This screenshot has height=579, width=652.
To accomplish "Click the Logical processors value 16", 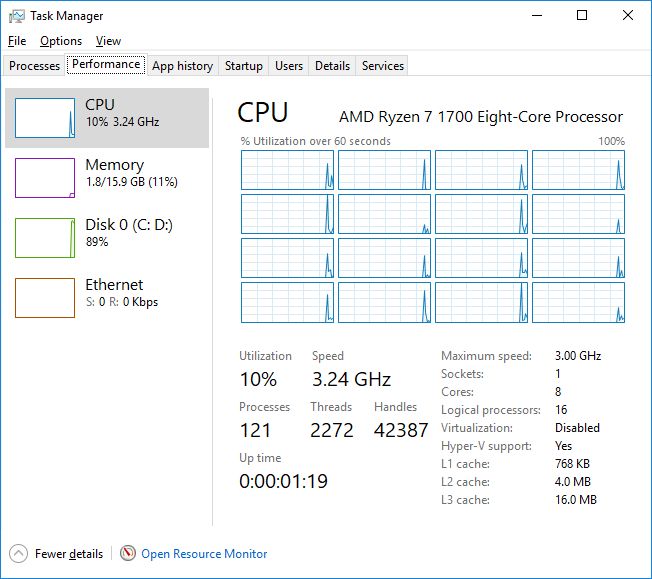I will pos(561,410).
